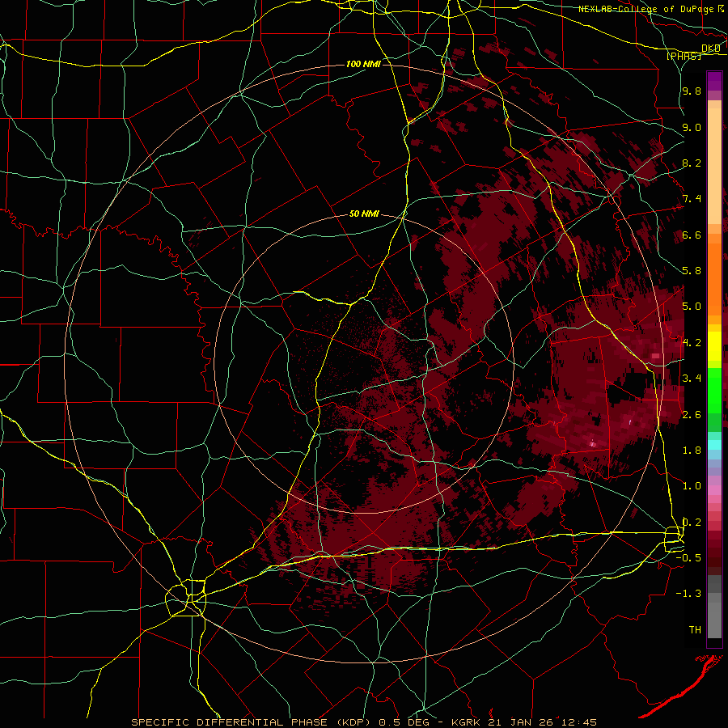Click the 9.0 value on color scale

(x=692, y=127)
